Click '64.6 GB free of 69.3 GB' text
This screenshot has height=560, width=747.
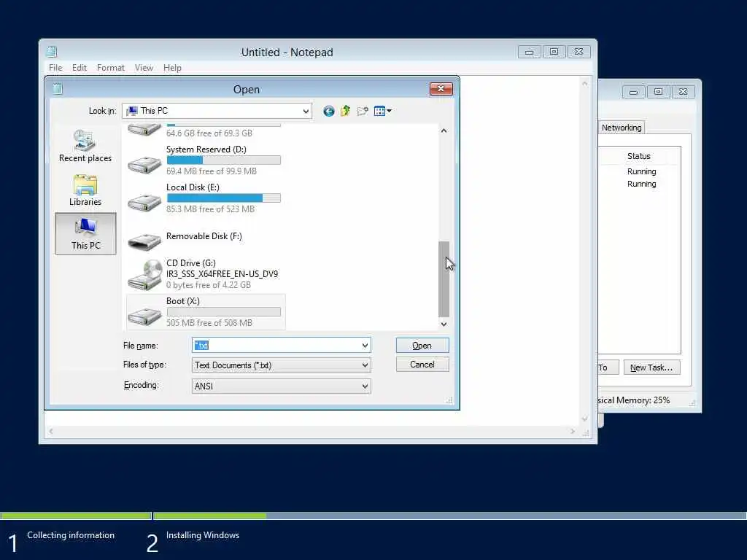209,133
